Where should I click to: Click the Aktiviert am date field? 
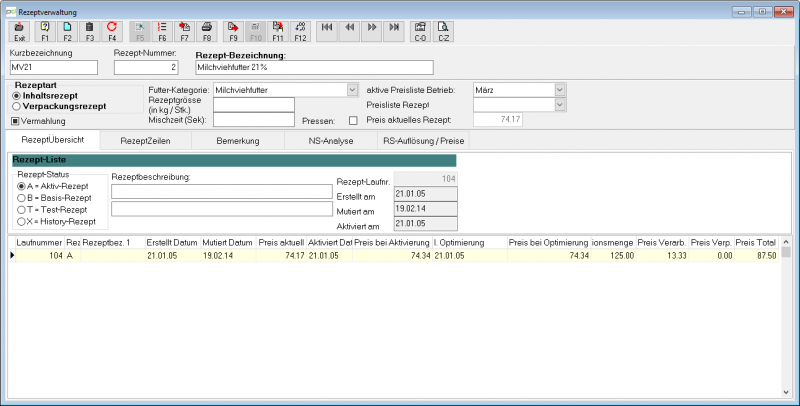click(426, 223)
